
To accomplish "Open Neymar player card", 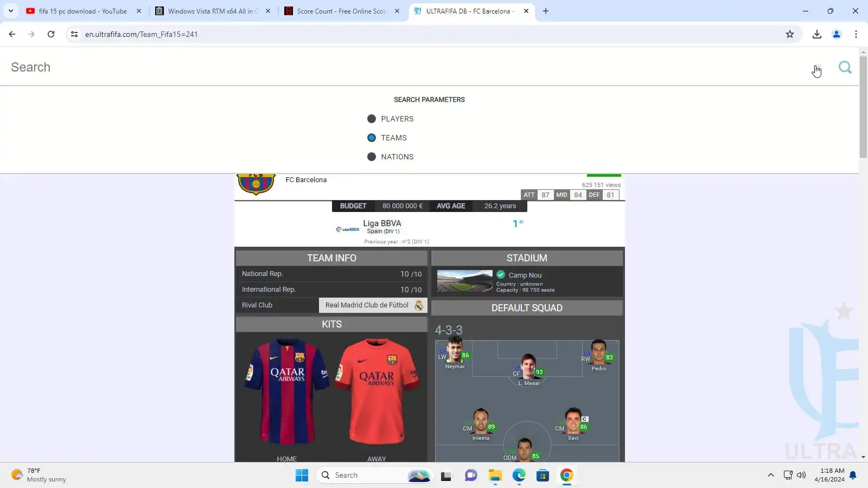I will click(x=455, y=353).
